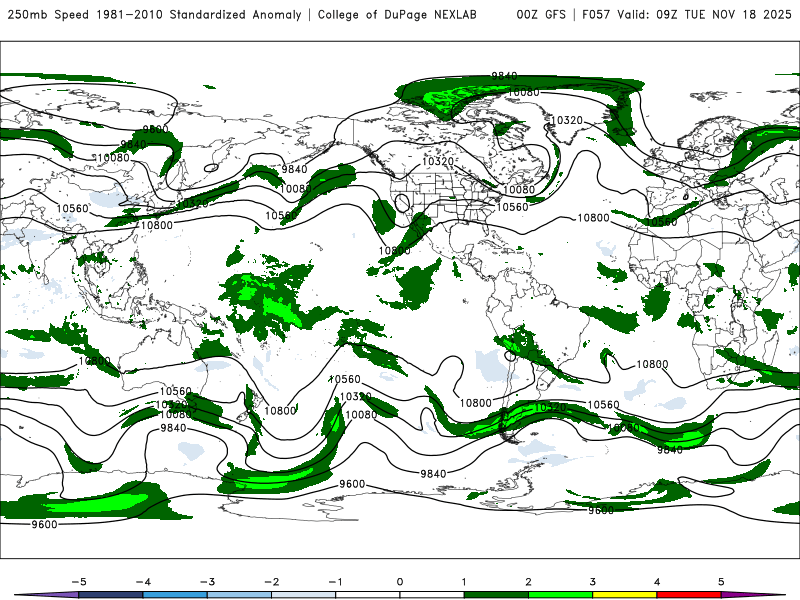The image size is (800, 600).
Task: Click the "-1" label on the colorbar
Action: click(x=335, y=582)
